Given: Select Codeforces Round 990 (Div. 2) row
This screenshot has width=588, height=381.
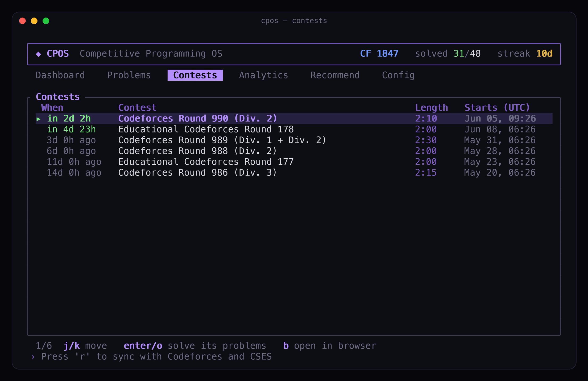Looking at the screenshot, I should (294, 118).
